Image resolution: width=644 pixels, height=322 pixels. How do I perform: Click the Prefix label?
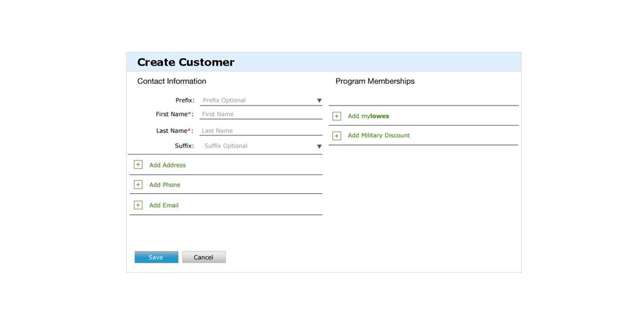point(185,100)
